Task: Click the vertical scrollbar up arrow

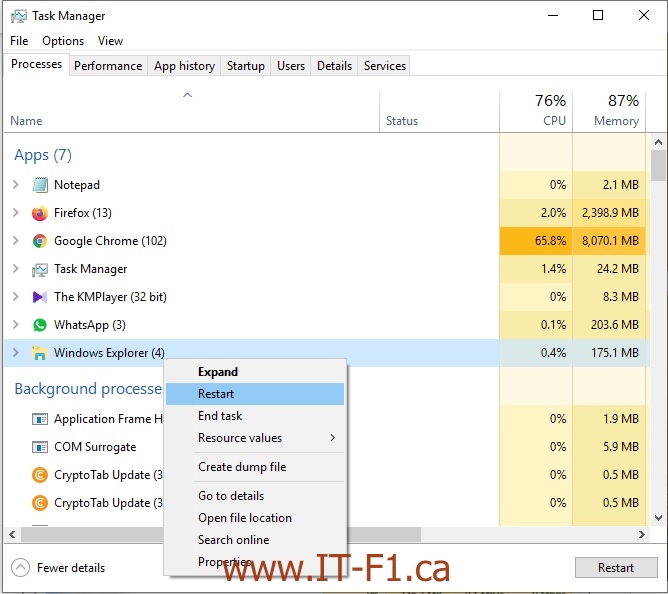Action: tap(659, 142)
